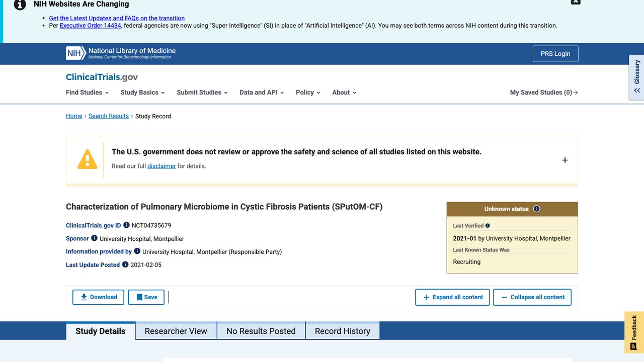Open the full disclaimer link
The width and height of the screenshot is (644, 362).
click(x=162, y=166)
